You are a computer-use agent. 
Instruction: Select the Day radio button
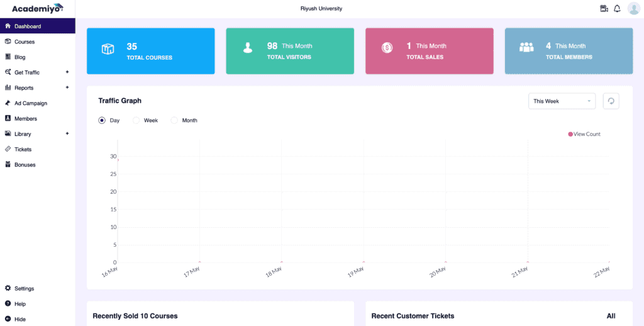[x=102, y=120]
